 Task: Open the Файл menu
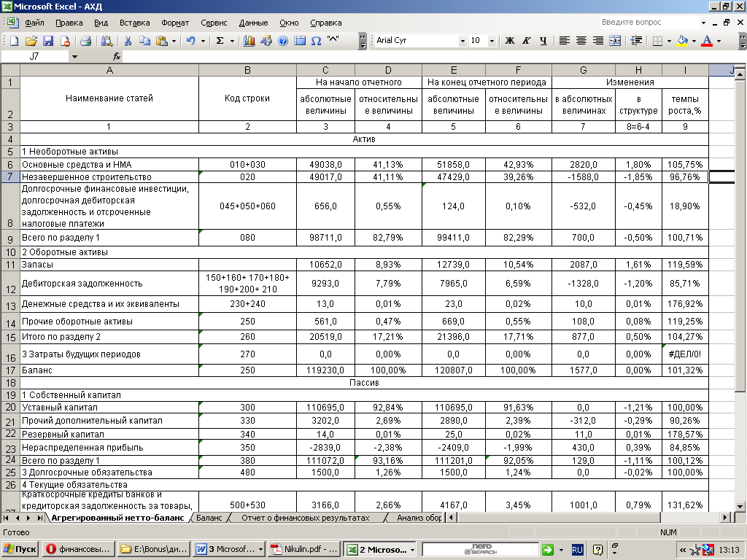(34, 23)
